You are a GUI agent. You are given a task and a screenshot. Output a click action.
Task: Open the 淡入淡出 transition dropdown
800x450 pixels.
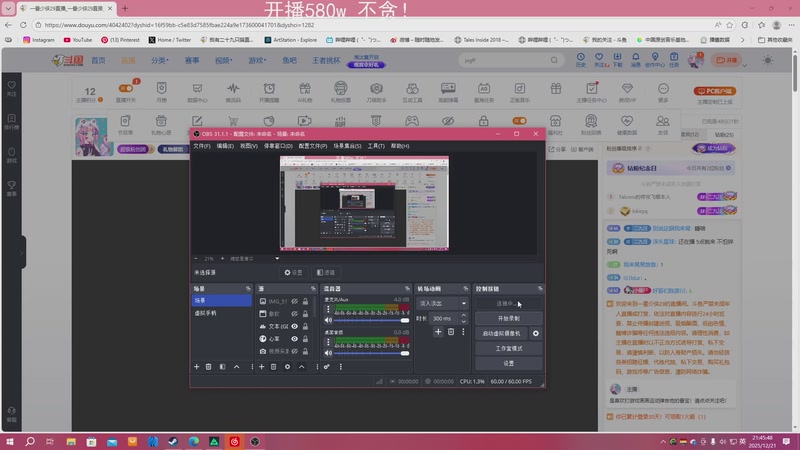pos(442,303)
